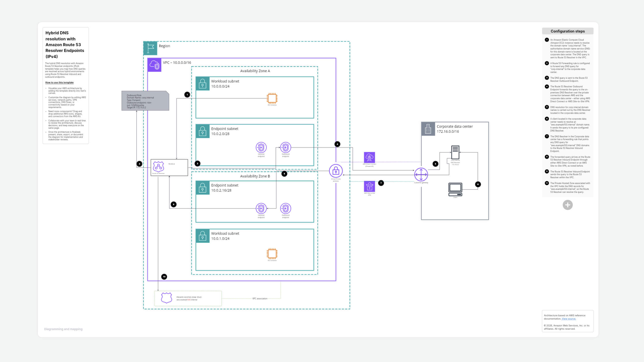644x362 pixels.
Task: Select the Outbound endpoint icon in Availability Zone A
Action: pos(286,147)
